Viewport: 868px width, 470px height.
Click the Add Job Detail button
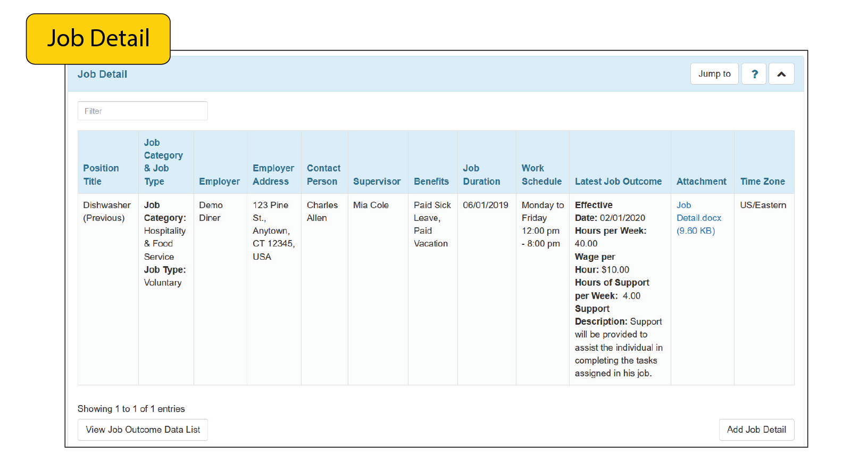tap(756, 430)
